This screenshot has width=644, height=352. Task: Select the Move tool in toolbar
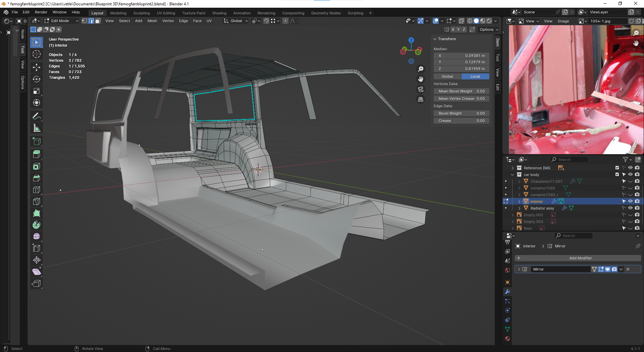coord(37,67)
